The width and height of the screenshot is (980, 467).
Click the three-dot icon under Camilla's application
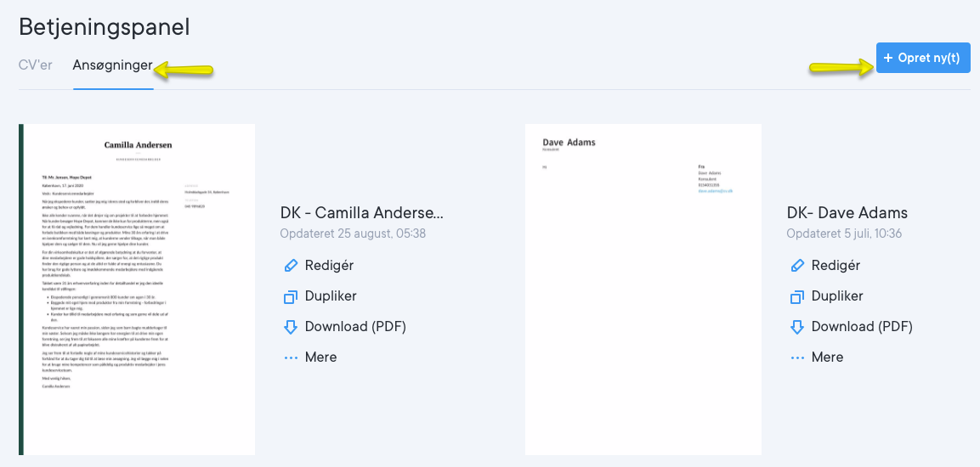tap(290, 357)
